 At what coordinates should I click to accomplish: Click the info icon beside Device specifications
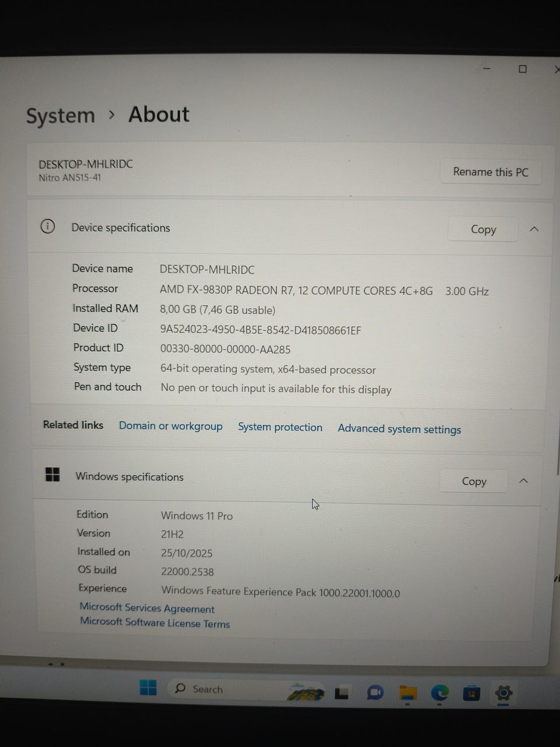(48, 226)
